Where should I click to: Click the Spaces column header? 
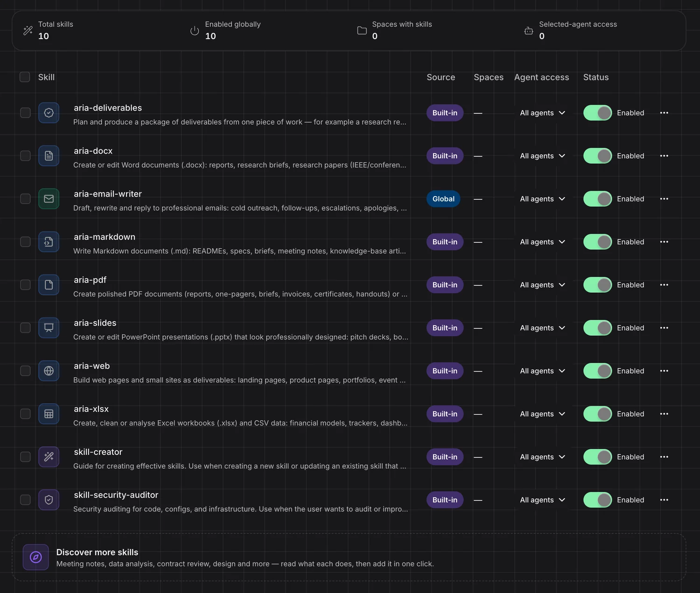pyautogui.click(x=489, y=77)
